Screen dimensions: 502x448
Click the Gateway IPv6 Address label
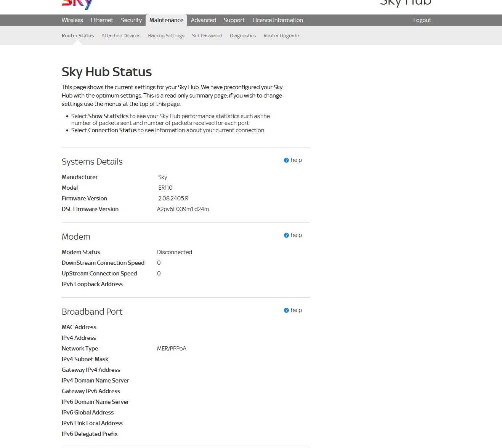pos(91,391)
